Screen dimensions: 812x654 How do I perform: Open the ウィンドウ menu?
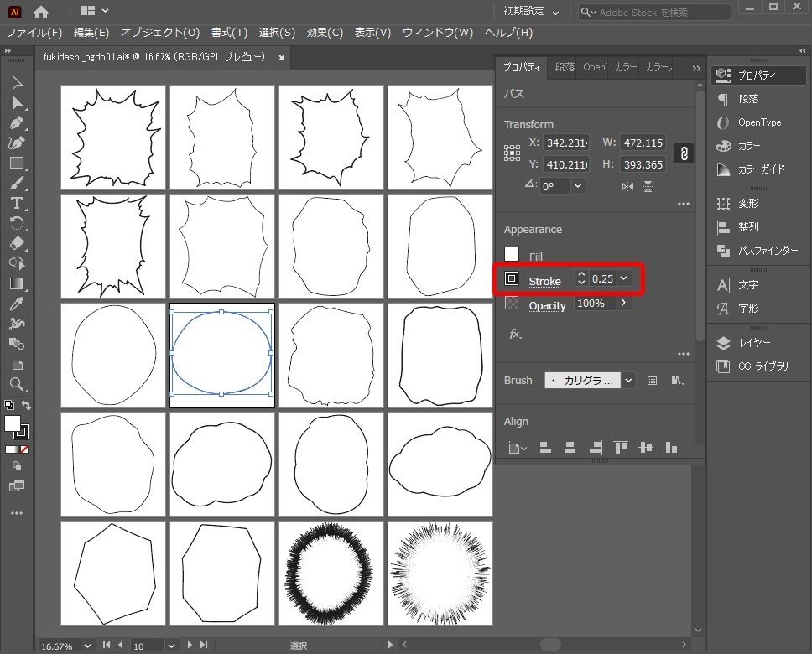coord(437,33)
